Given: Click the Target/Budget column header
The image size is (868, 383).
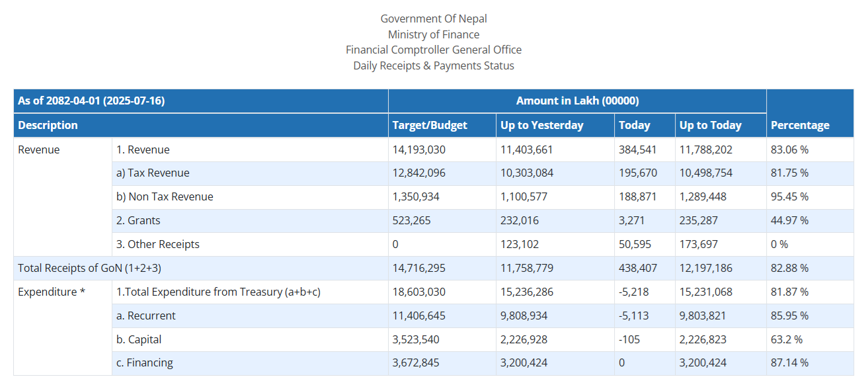Looking at the screenshot, I should (430, 125).
